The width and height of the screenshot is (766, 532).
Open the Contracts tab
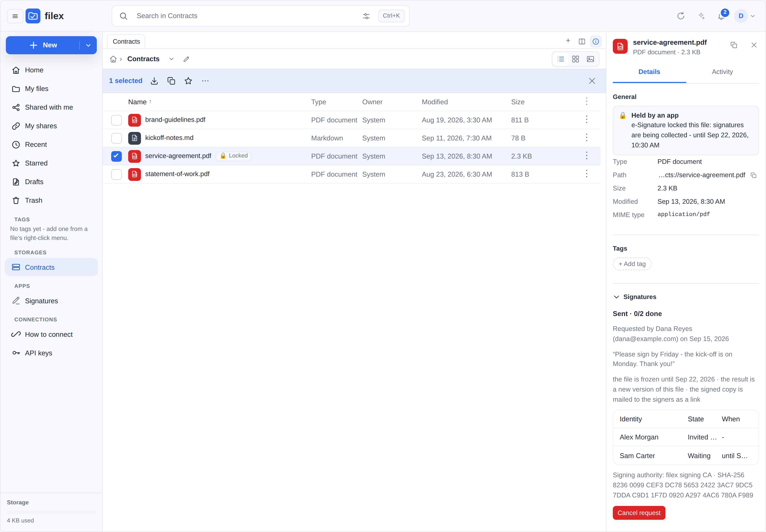coord(126,42)
